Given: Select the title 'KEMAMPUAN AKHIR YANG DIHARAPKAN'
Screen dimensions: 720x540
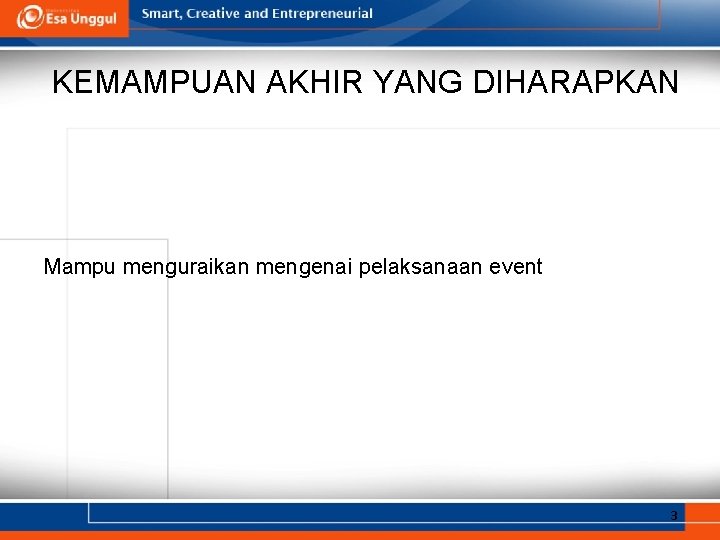Looking at the screenshot, I should click(366, 82).
